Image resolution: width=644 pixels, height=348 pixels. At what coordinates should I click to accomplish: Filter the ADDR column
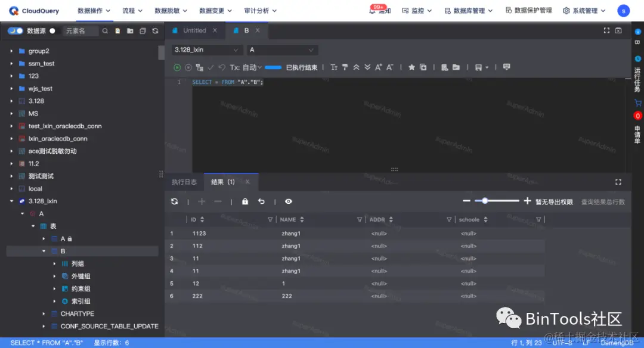[449, 219]
